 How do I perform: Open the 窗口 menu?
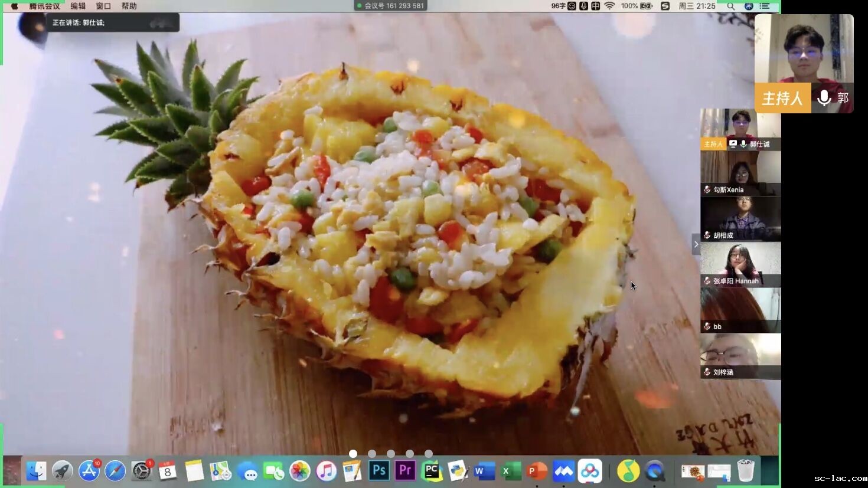click(103, 6)
